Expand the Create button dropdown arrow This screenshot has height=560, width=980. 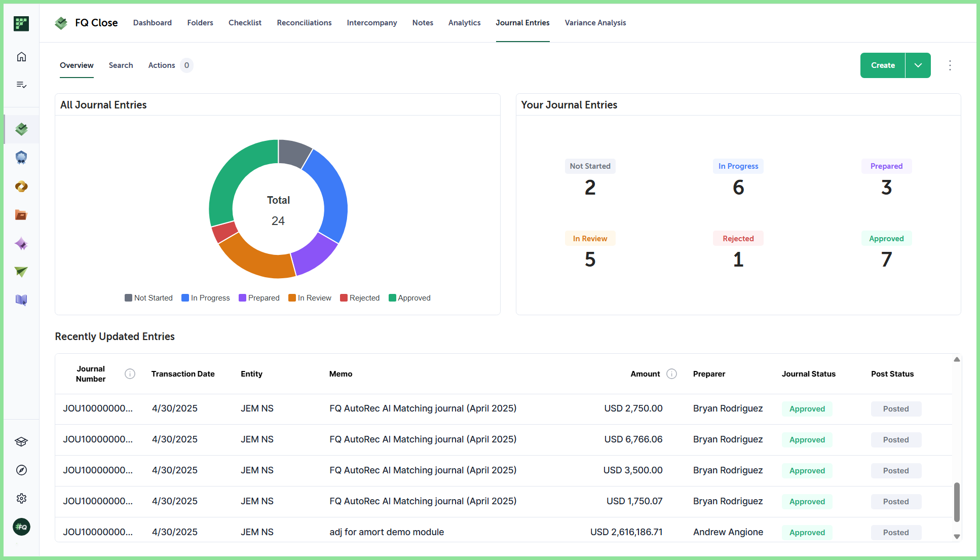pos(918,65)
